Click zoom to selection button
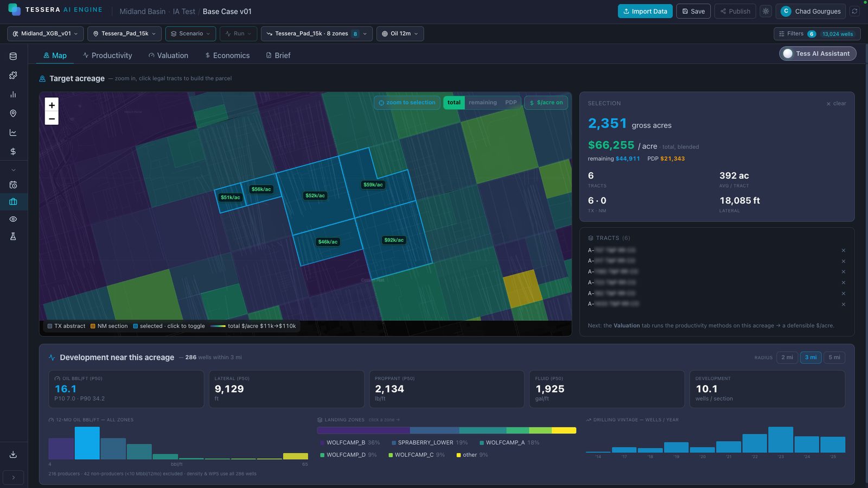 (406, 103)
